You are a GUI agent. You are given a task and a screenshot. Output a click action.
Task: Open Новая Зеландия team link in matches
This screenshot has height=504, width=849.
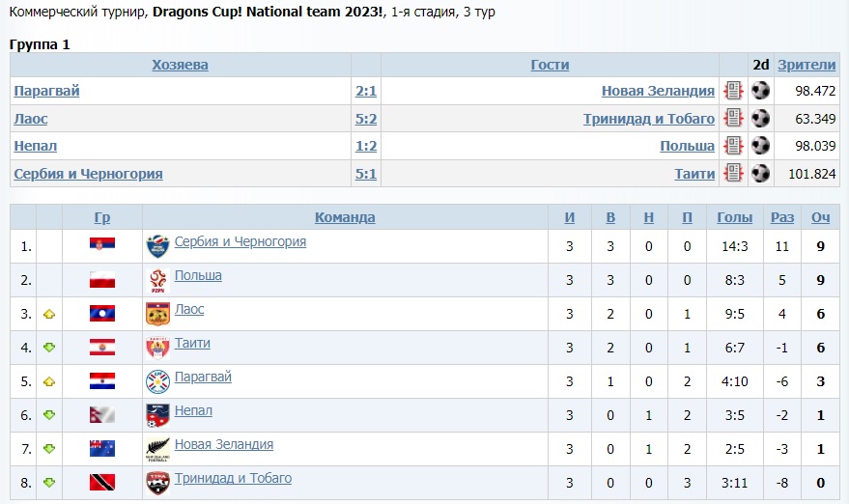click(x=658, y=91)
